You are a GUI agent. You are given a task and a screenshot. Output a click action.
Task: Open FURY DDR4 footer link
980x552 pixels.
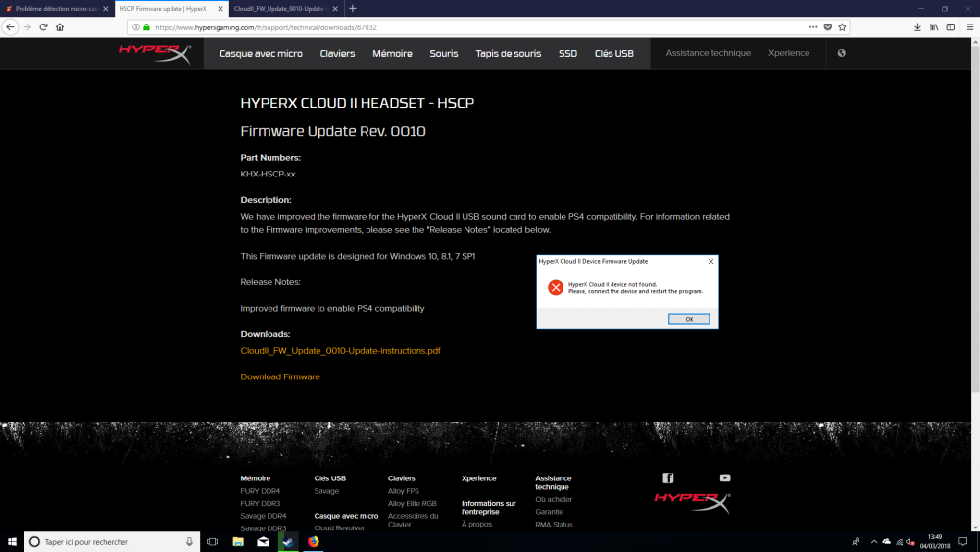(260, 491)
